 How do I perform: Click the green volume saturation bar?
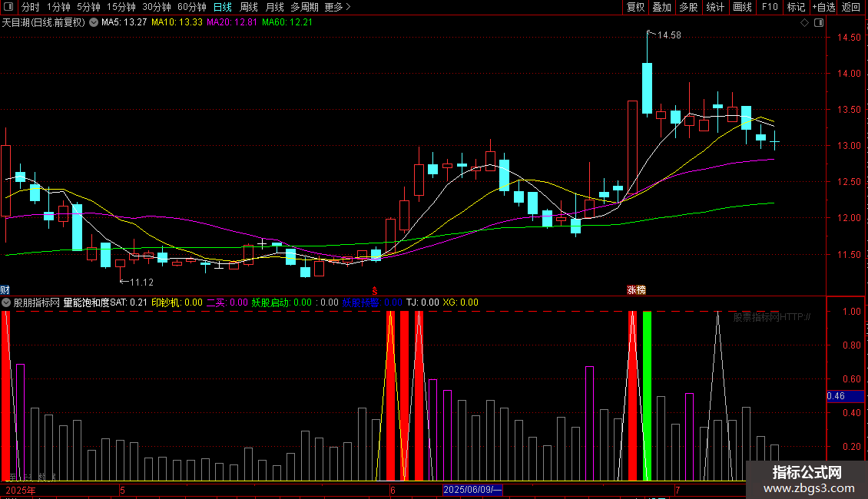coord(647,395)
